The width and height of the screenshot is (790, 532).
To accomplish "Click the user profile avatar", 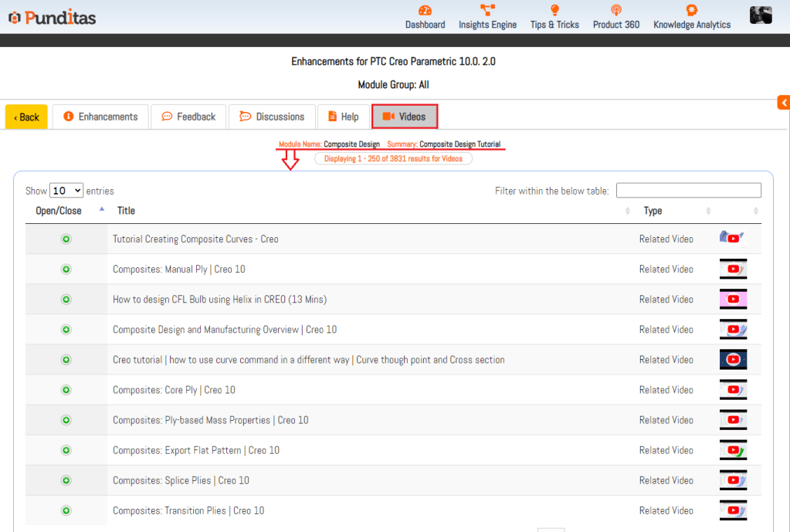I will pyautogui.click(x=761, y=15).
